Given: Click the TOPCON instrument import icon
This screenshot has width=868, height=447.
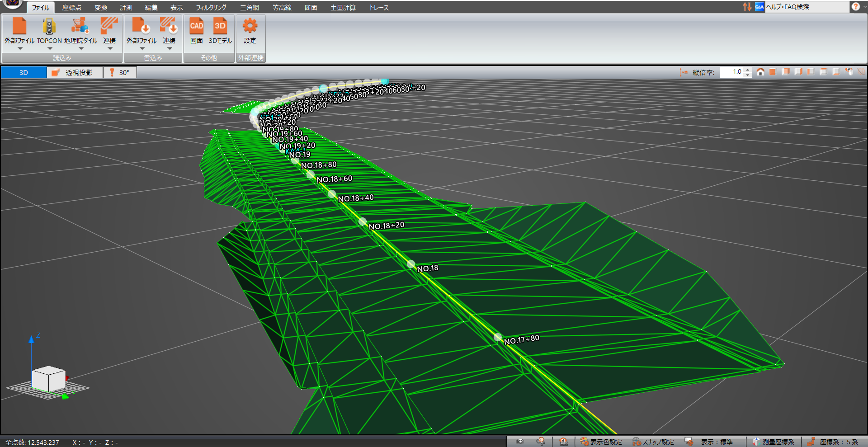Looking at the screenshot, I should 49,27.
